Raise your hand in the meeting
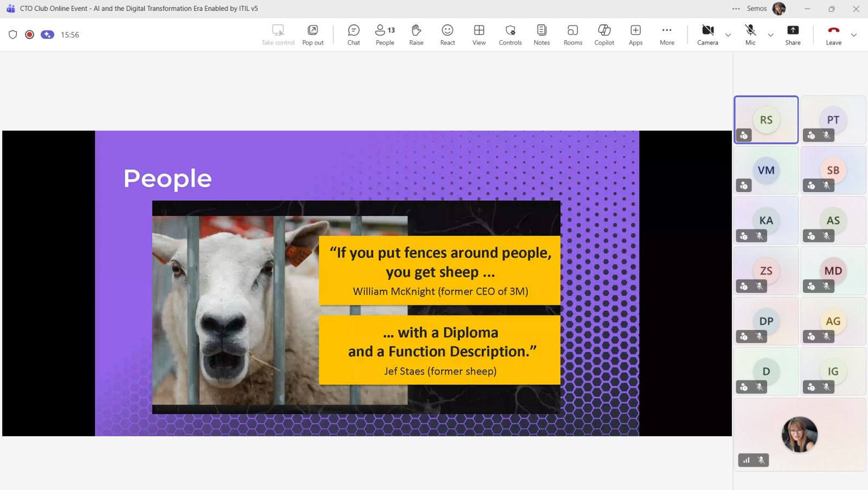The image size is (868, 490). 416,35
